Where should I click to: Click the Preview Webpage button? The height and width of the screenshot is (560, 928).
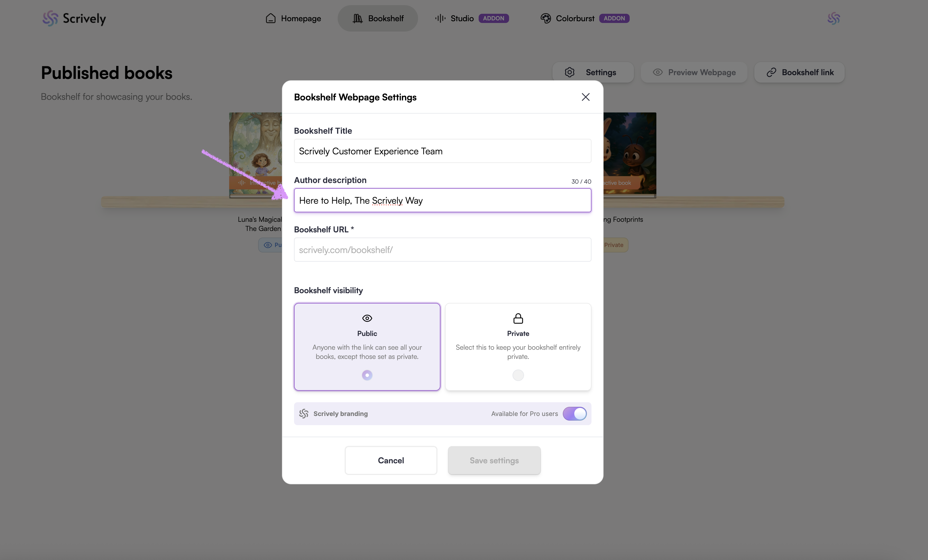pos(694,72)
